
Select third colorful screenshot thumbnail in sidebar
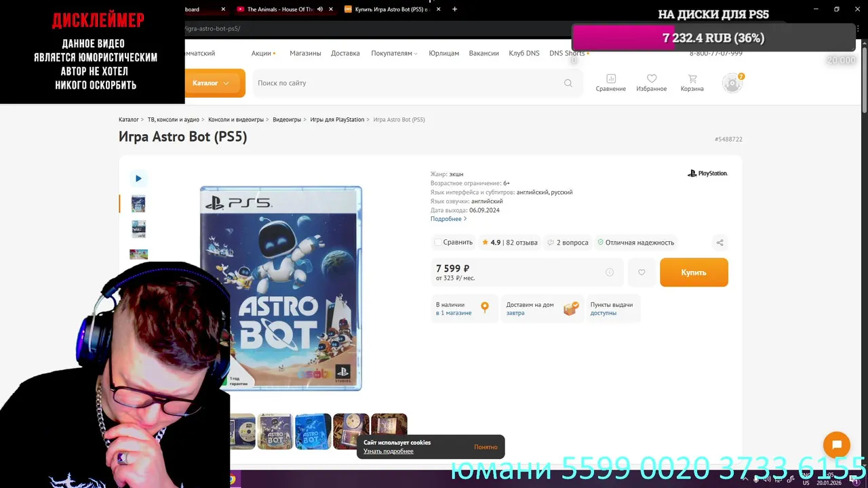coord(138,255)
